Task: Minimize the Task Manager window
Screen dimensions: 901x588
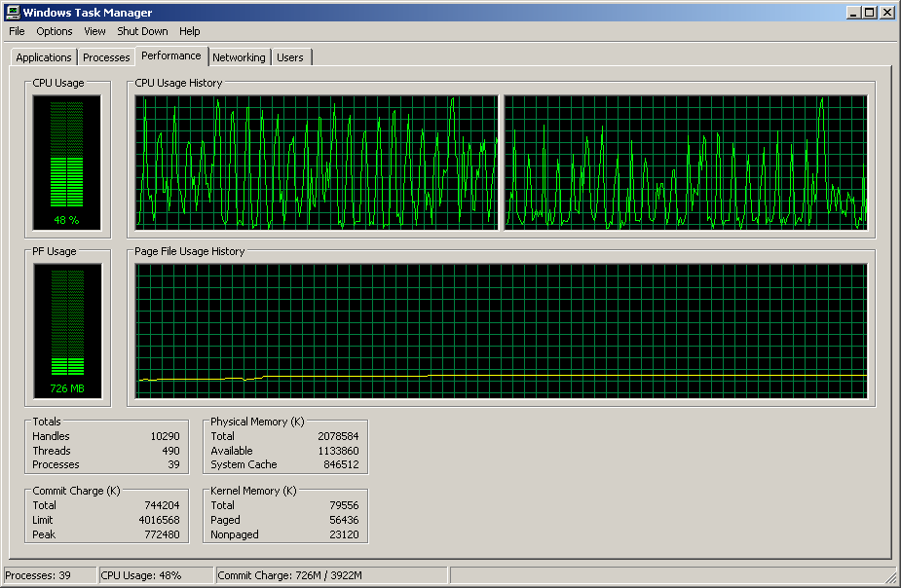Action: pos(854,13)
